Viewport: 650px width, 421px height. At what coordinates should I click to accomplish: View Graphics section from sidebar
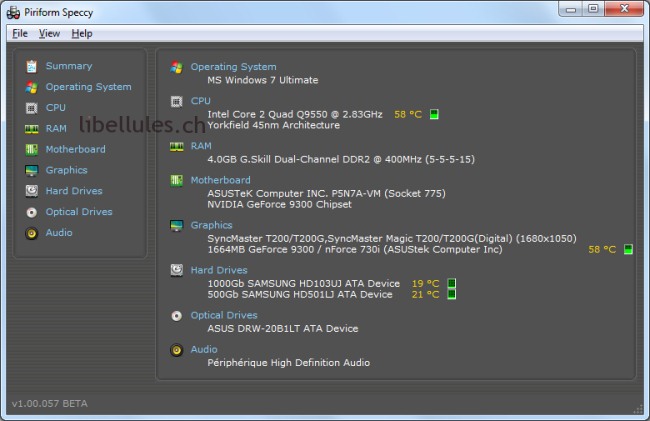[x=66, y=170]
